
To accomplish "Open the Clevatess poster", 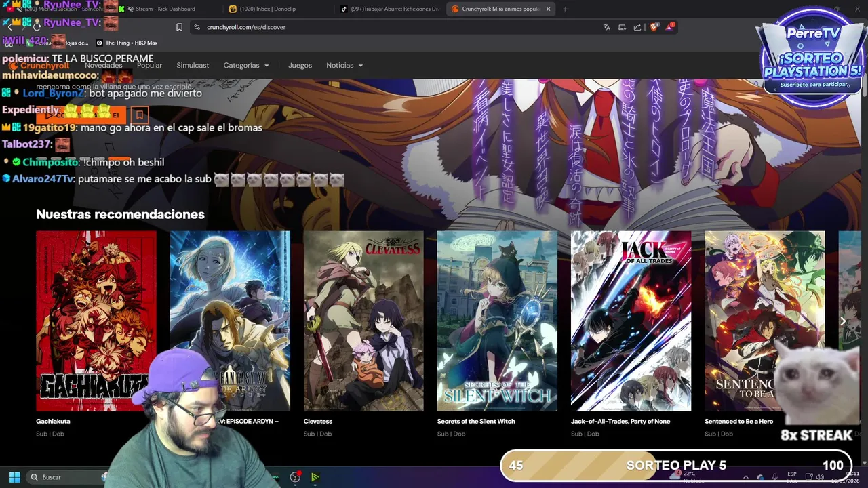I will tap(363, 321).
